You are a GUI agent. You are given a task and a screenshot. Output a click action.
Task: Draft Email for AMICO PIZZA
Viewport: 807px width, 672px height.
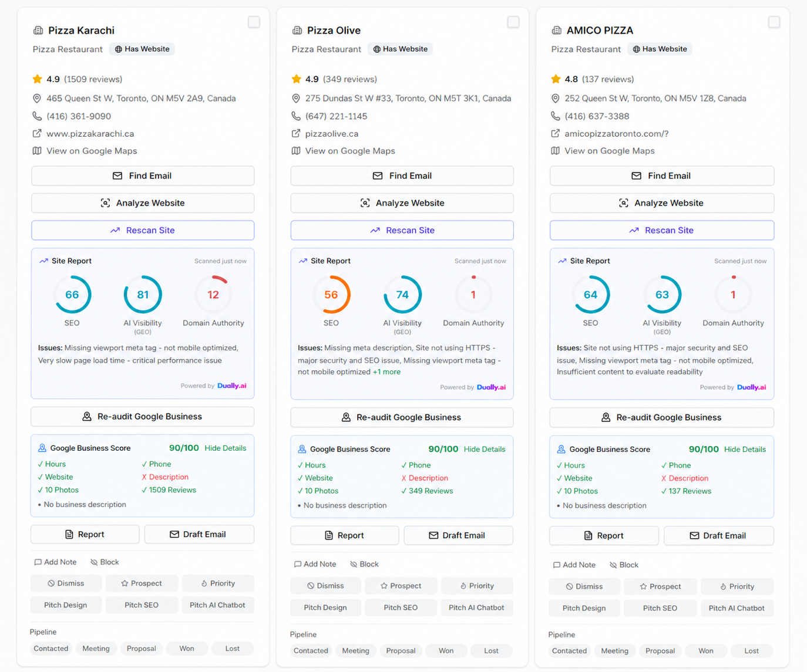coord(719,535)
